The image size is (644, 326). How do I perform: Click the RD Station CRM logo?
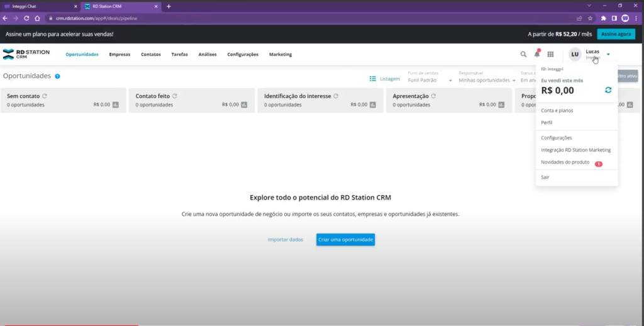(26, 54)
